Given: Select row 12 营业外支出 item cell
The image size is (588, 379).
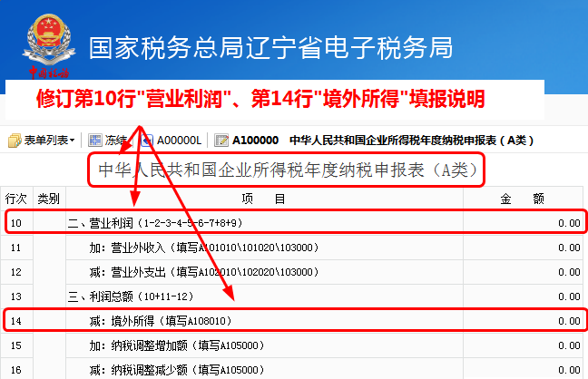Looking at the screenshot, I should click(264, 272).
